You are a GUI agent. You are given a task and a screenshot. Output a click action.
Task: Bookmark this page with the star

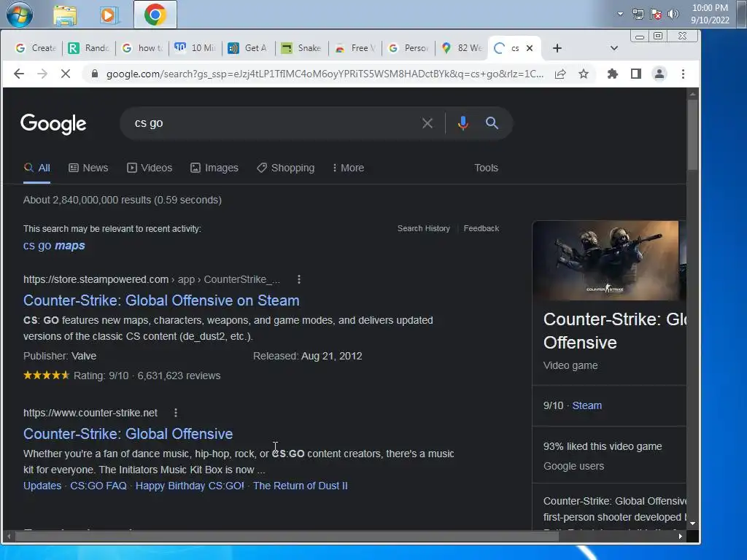[584, 74]
